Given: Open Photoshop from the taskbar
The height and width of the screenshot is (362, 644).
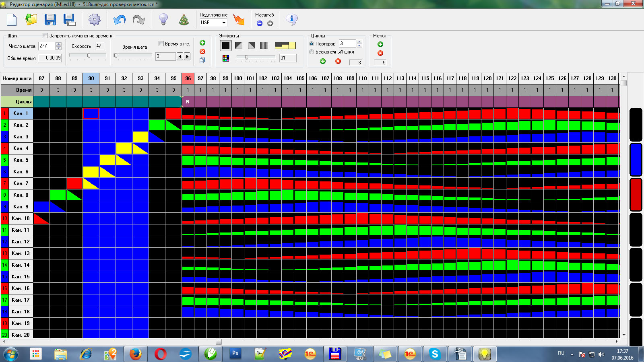Looking at the screenshot, I should pos(235,354).
